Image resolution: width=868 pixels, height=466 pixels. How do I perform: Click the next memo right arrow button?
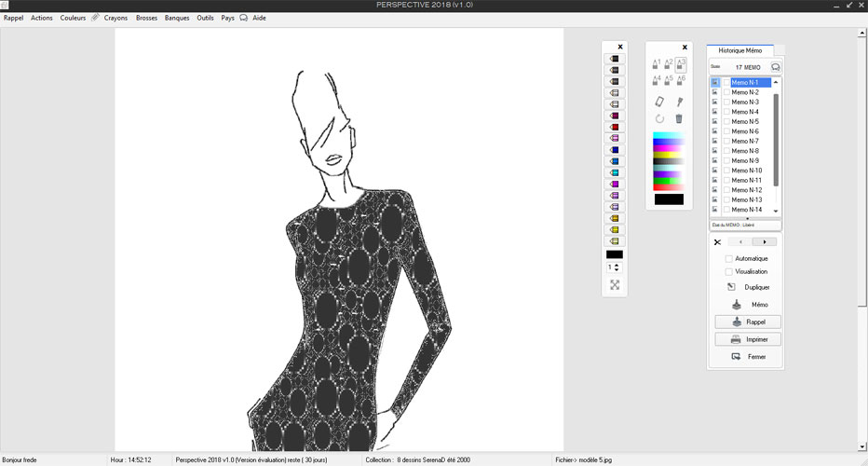[x=765, y=241]
